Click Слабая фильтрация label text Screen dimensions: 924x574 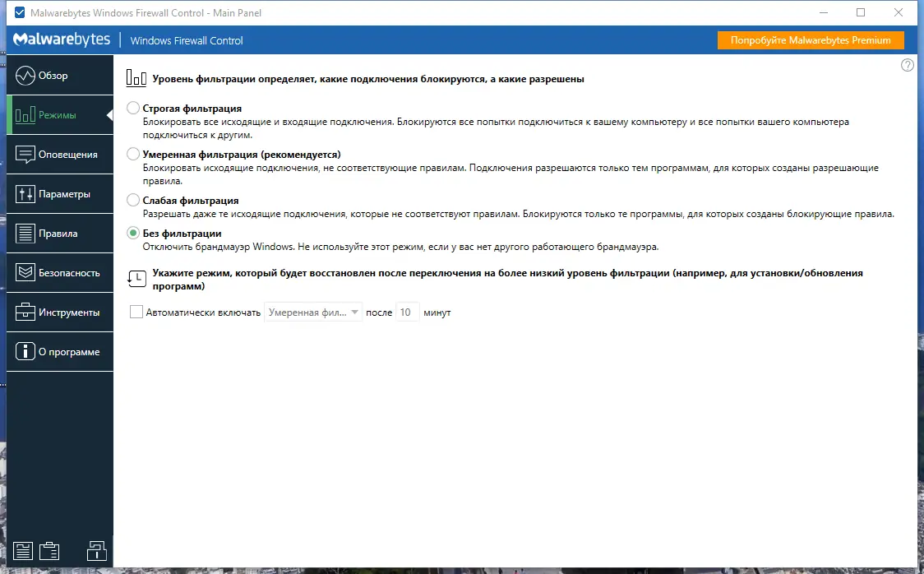(191, 201)
